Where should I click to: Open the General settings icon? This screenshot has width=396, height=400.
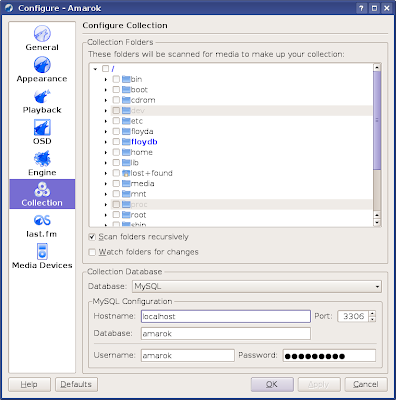(42, 34)
